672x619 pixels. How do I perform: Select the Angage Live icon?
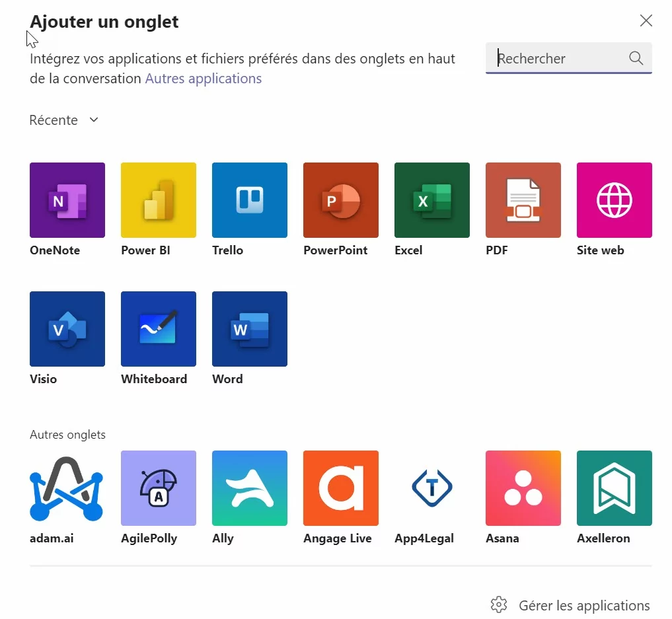pos(341,488)
